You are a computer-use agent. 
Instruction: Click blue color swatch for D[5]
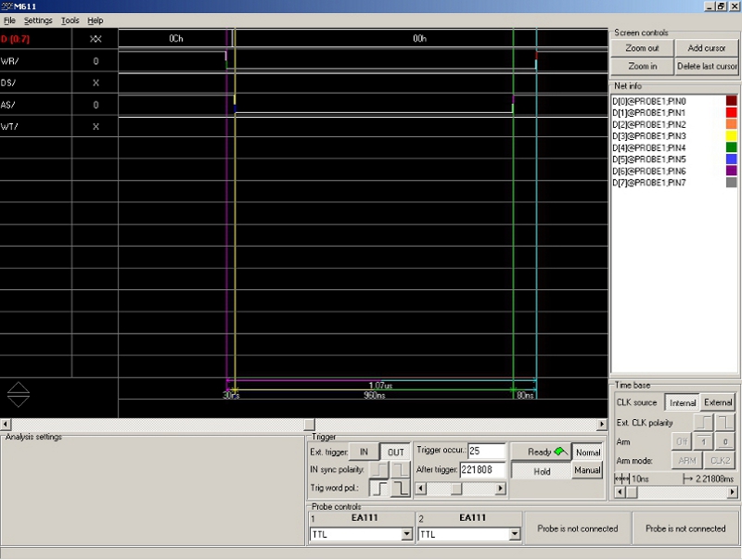tap(731, 159)
